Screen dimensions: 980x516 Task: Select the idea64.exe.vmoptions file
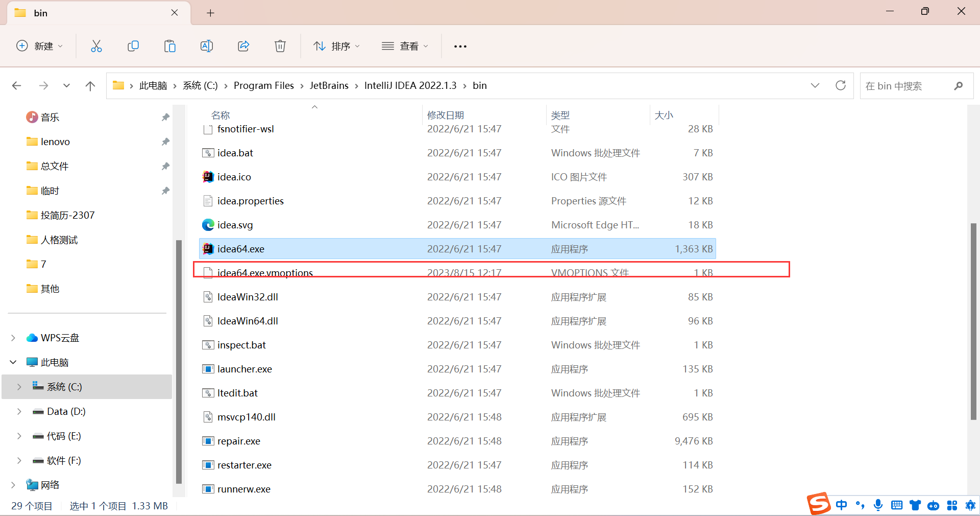pyautogui.click(x=457, y=273)
